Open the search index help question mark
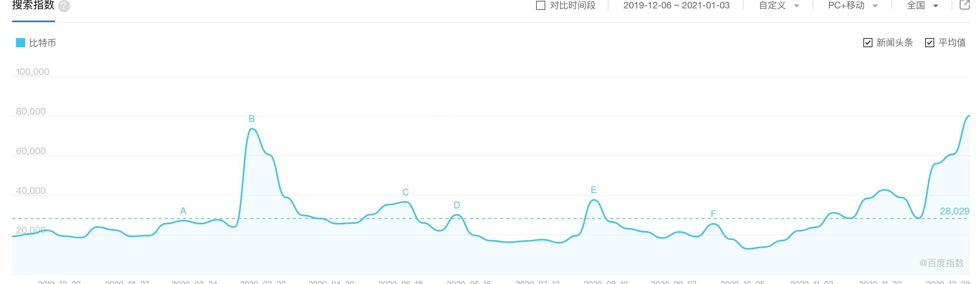Image resolution: width=980 pixels, height=284 pixels. [64, 6]
